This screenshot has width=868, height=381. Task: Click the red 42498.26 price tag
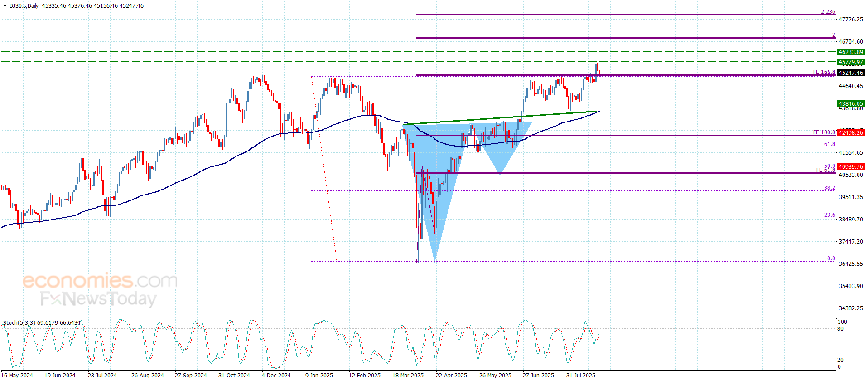click(x=851, y=133)
